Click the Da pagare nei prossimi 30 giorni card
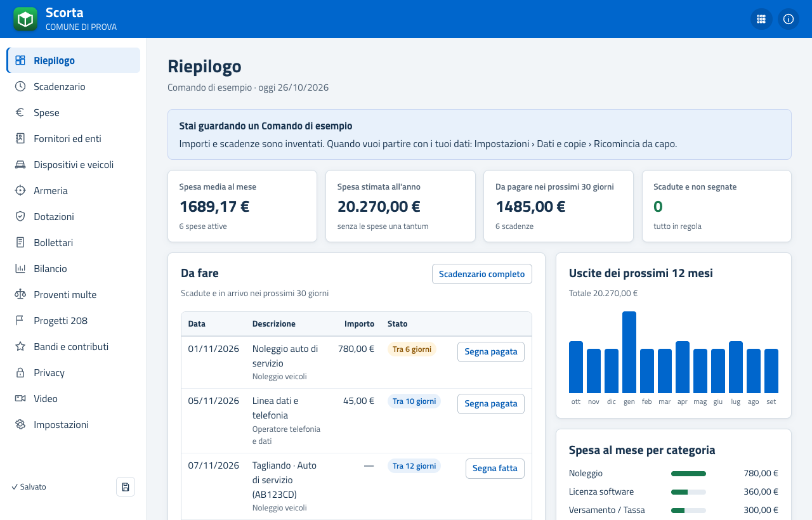 coord(558,206)
